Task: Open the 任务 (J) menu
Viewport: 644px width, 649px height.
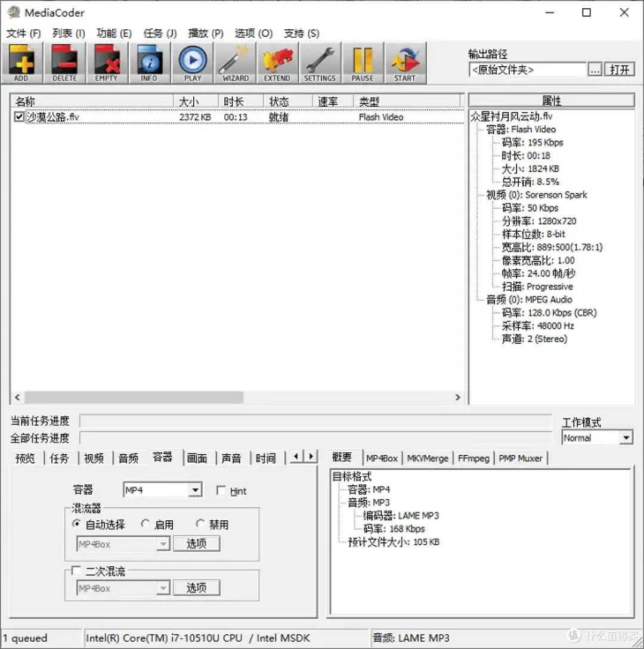Action: pyautogui.click(x=160, y=33)
